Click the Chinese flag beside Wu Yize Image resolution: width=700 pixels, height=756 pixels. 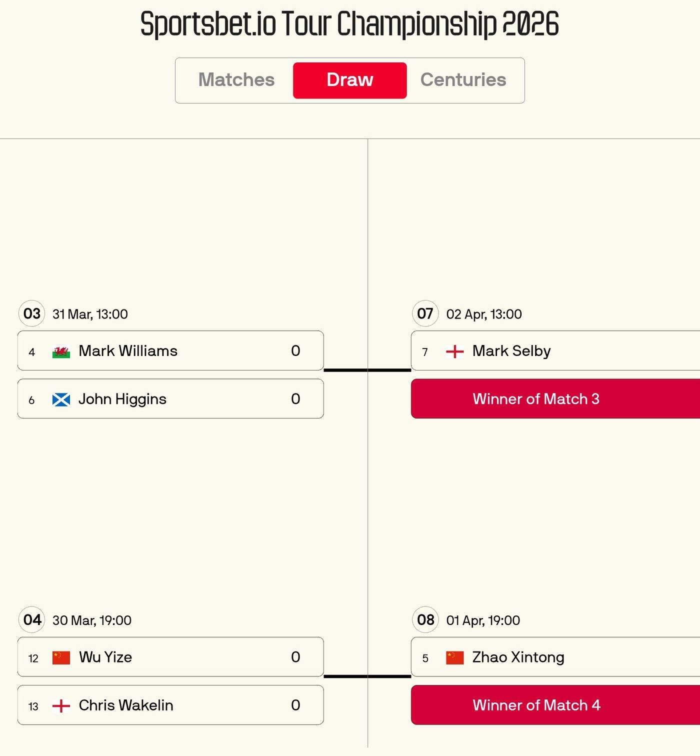[61, 658]
